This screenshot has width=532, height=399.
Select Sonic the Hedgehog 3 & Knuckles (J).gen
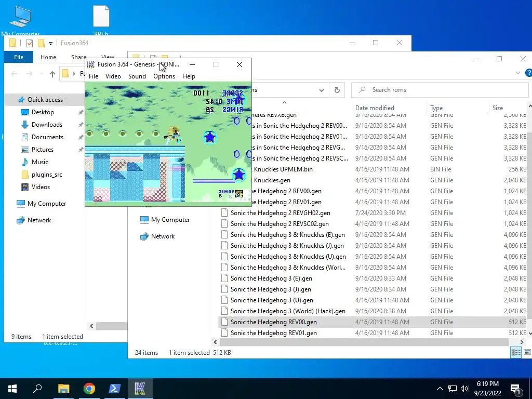[287, 246]
